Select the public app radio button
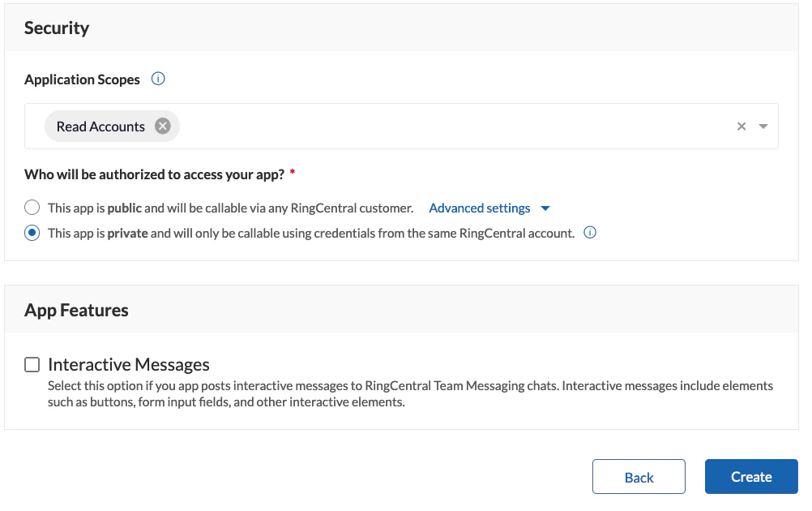 (x=32, y=208)
